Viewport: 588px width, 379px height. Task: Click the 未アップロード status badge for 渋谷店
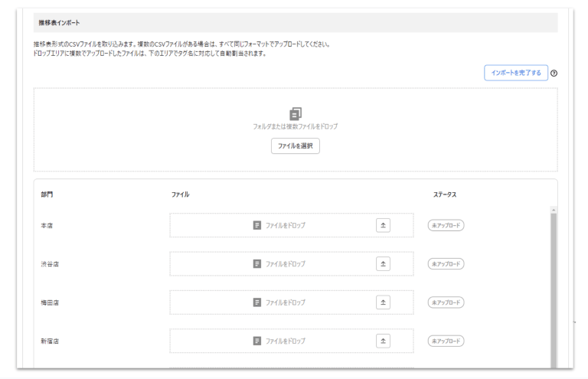(447, 263)
